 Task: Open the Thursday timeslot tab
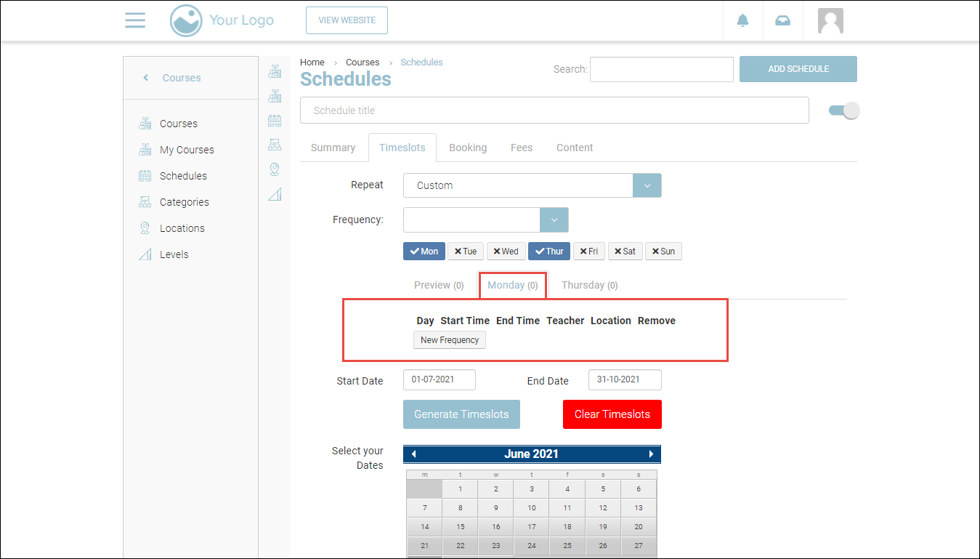589,285
